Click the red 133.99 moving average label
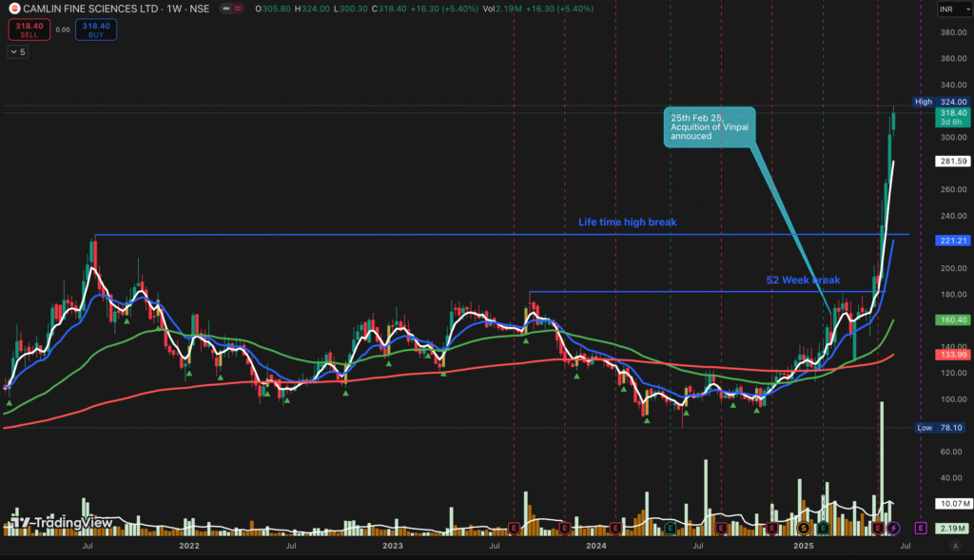974x560 pixels. tap(953, 356)
